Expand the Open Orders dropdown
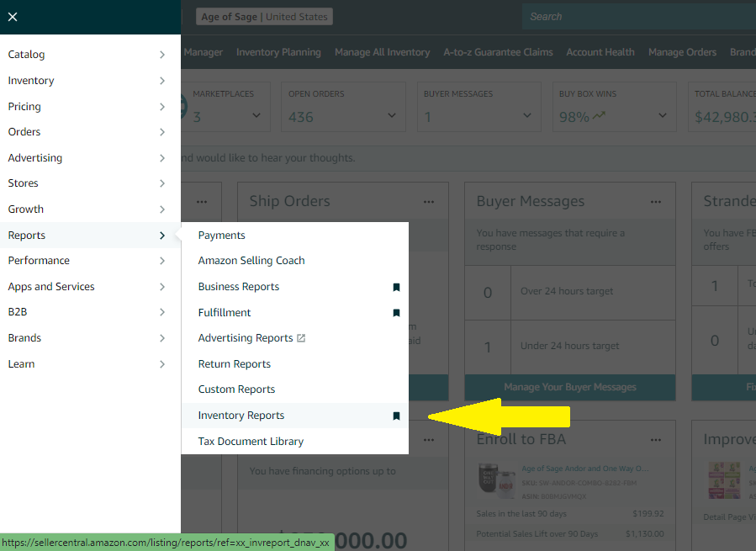This screenshot has height=551, width=756. tap(392, 115)
